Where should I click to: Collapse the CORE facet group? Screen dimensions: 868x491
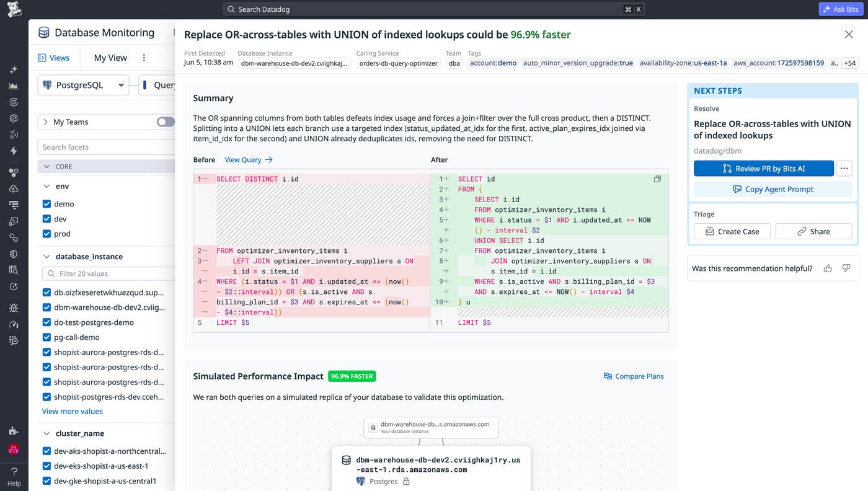(x=46, y=166)
